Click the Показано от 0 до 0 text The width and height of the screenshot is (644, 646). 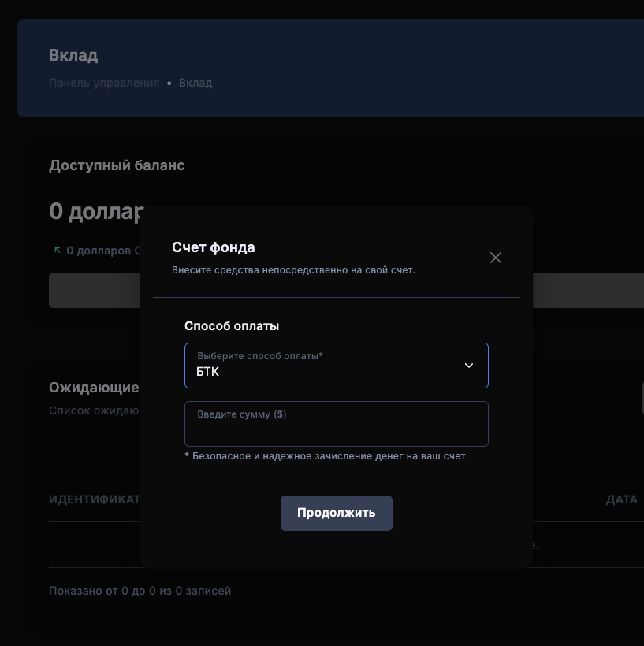tap(140, 591)
